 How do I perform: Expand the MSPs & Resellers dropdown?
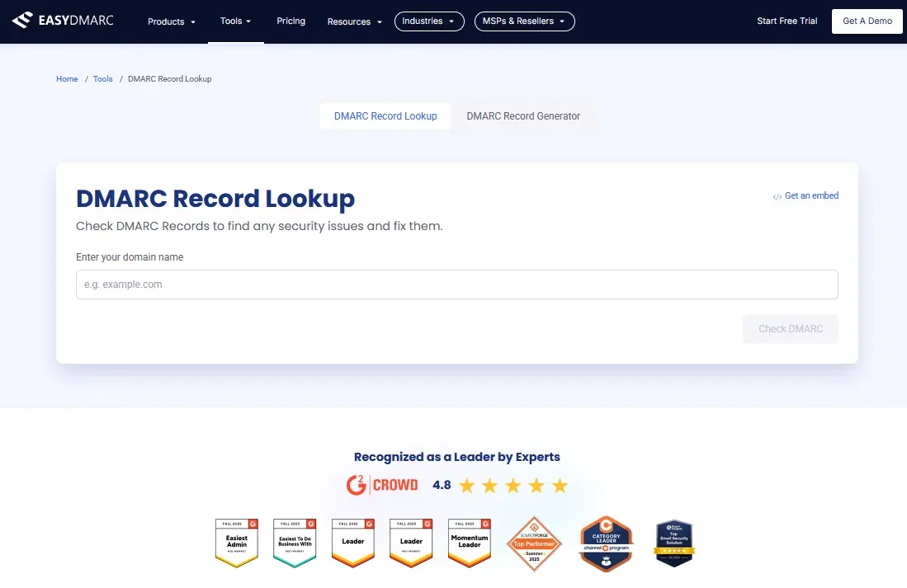[x=524, y=21]
